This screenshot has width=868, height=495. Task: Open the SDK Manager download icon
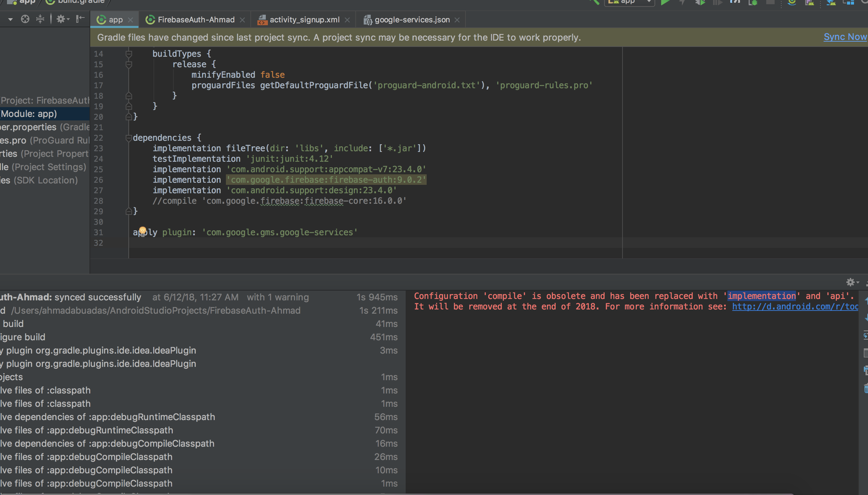831,2
